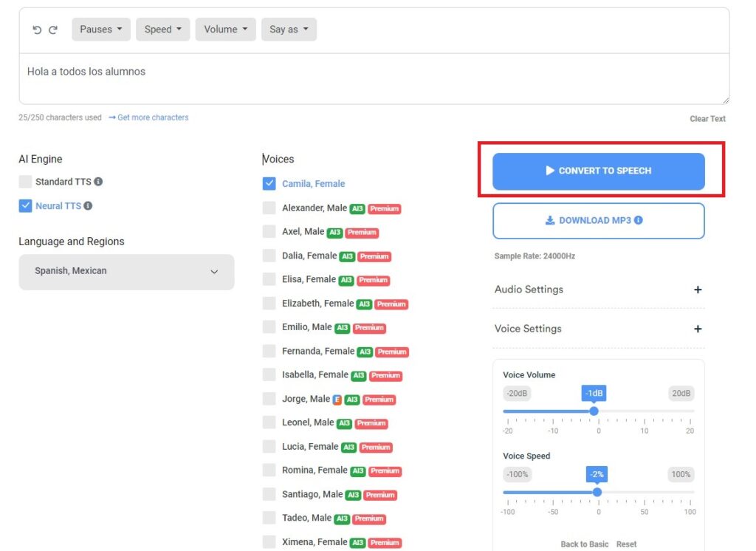The width and height of the screenshot is (756, 551).
Task: Select the Emilio, Male voice checkbox
Action: [x=269, y=327]
